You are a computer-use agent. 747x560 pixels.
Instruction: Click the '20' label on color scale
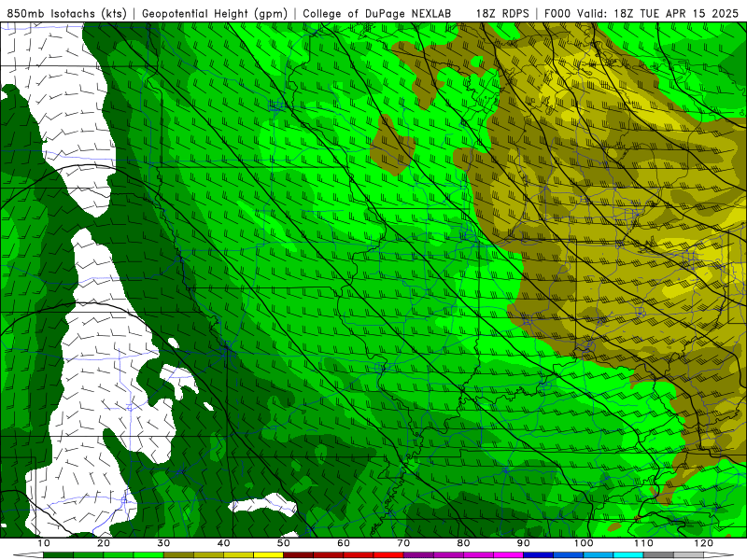tap(104, 543)
